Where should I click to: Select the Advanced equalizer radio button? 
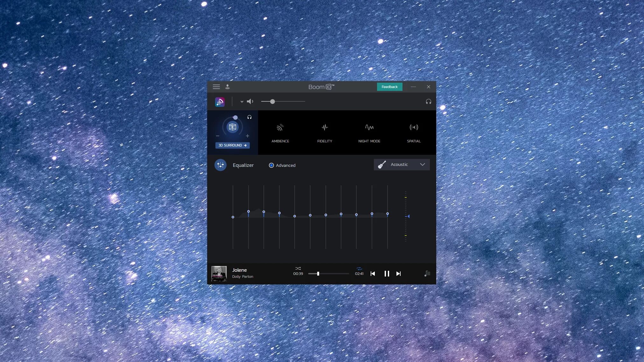point(271,165)
